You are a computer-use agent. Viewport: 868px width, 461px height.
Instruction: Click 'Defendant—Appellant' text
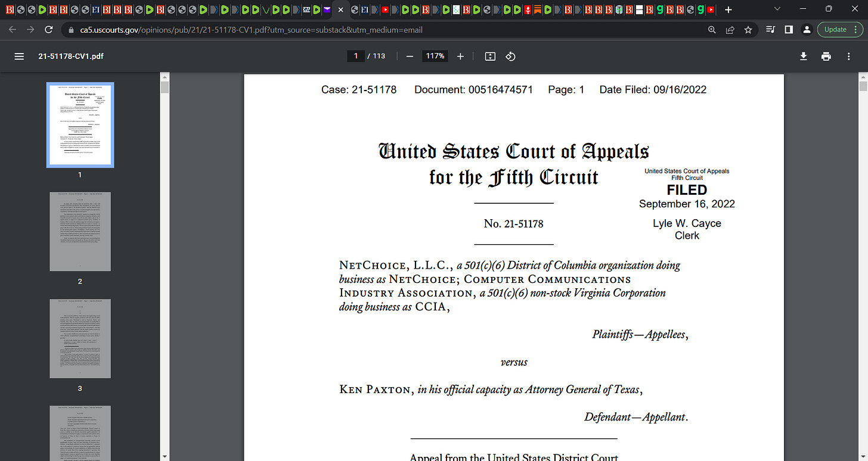636,417
